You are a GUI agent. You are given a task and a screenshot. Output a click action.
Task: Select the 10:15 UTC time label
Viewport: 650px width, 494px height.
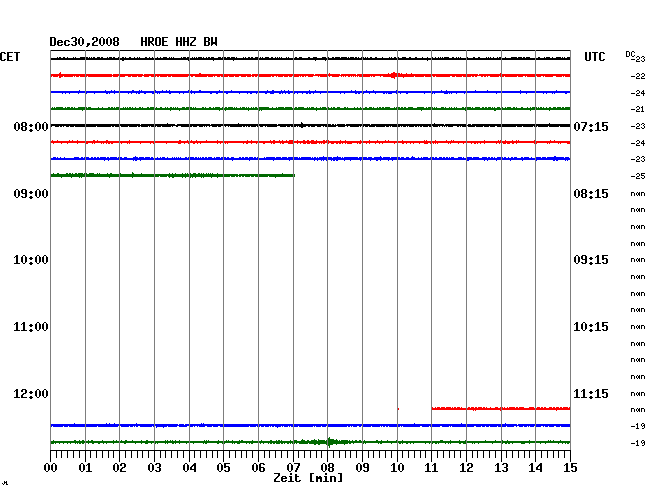pos(591,327)
